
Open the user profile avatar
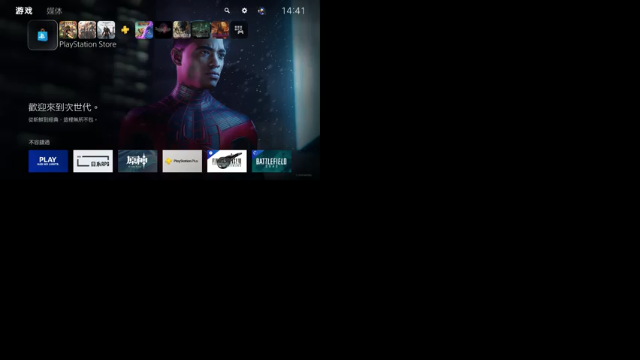coord(262,11)
